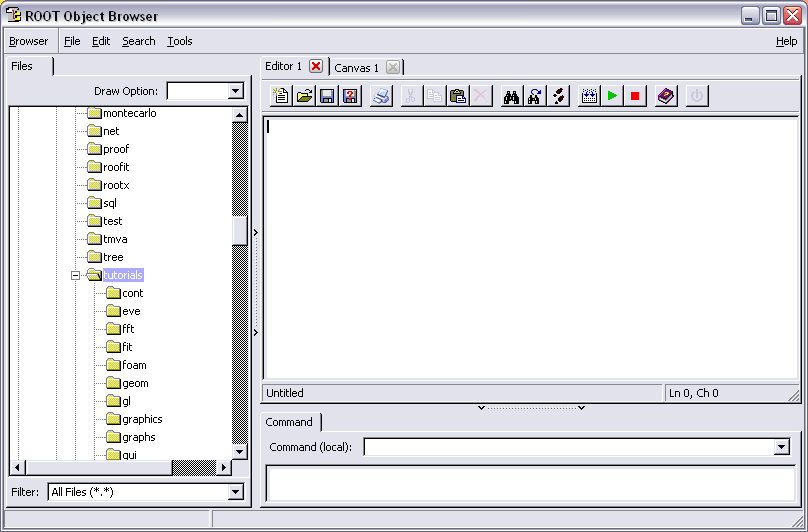The height and width of the screenshot is (532, 808).
Task: Save the file with the floppy icon
Action: click(x=327, y=96)
